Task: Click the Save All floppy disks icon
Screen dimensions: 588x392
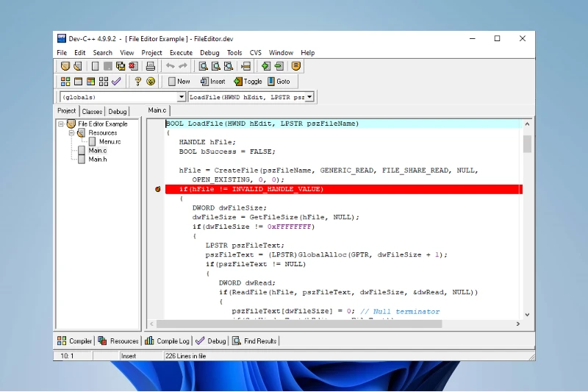Action: [x=121, y=66]
